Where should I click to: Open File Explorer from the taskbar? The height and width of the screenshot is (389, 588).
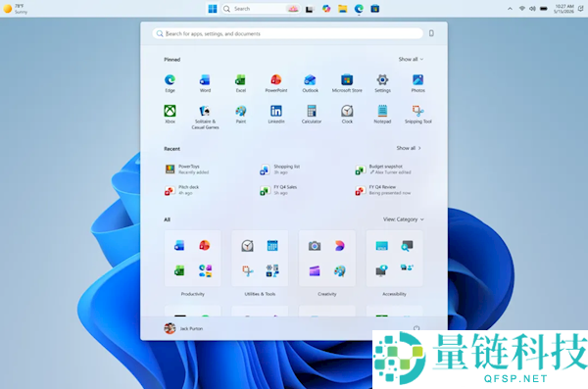(342, 9)
